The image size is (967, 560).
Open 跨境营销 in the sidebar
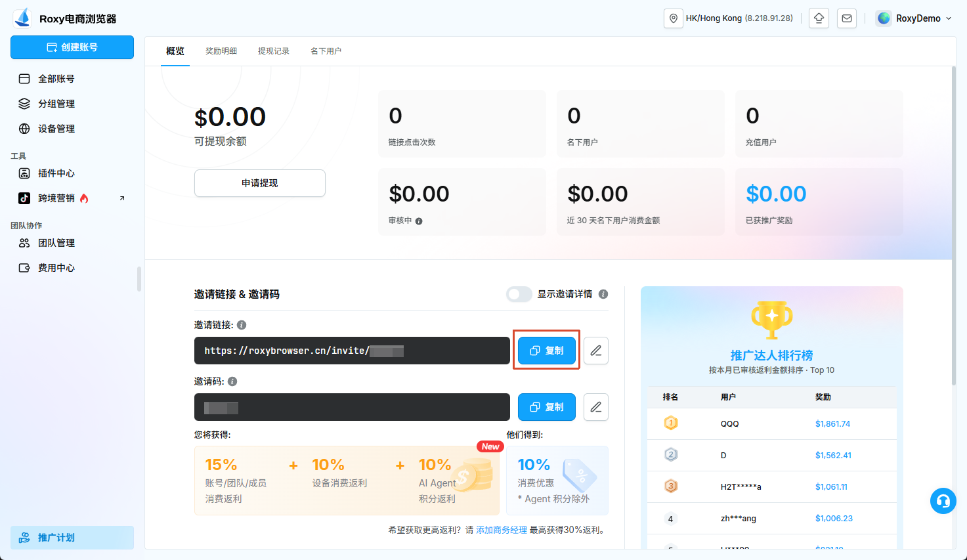pos(72,198)
